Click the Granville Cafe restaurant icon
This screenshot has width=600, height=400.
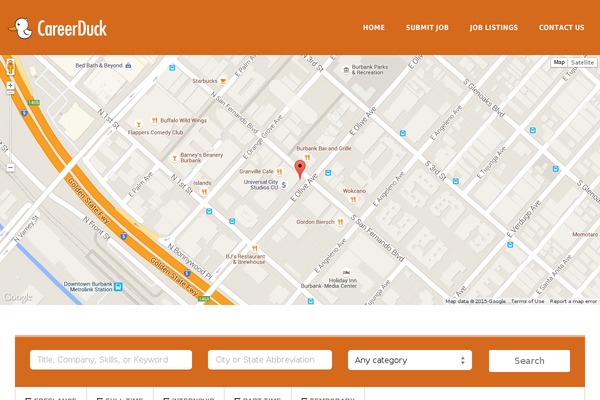pyautogui.click(x=279, y=172)
